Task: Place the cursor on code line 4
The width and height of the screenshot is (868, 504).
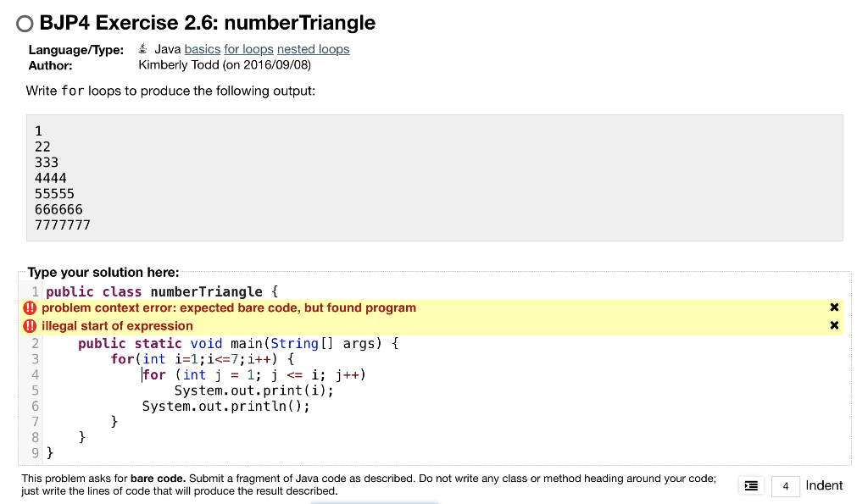Action: [x=254, y=374]
